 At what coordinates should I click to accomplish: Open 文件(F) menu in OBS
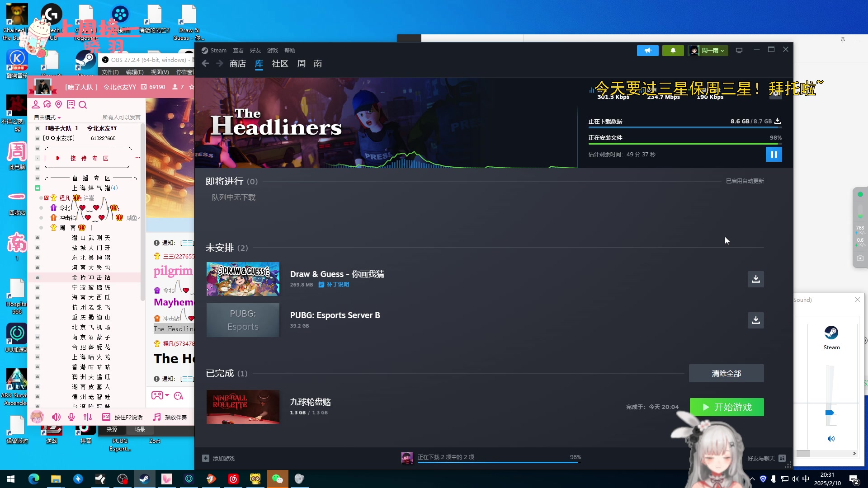click(110, 72)
